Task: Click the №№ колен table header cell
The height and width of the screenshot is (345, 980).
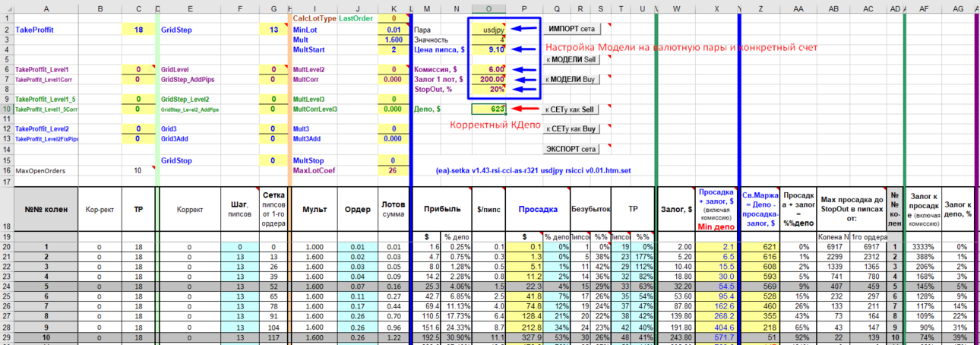Action: (x=47, y=208)
